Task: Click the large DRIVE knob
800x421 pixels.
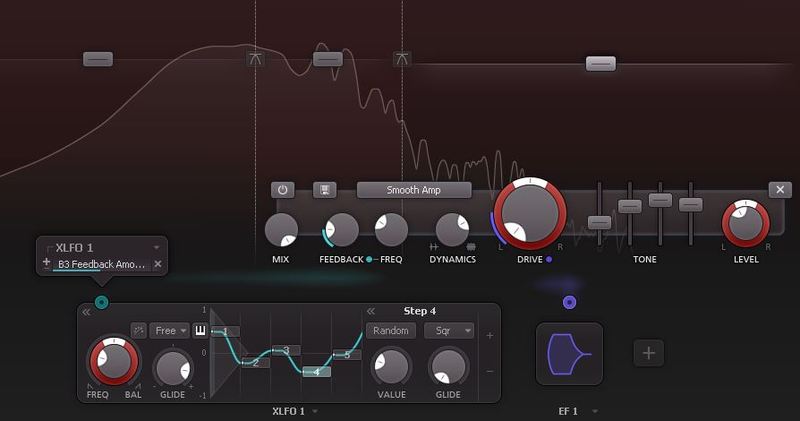Action: (530, 213)
